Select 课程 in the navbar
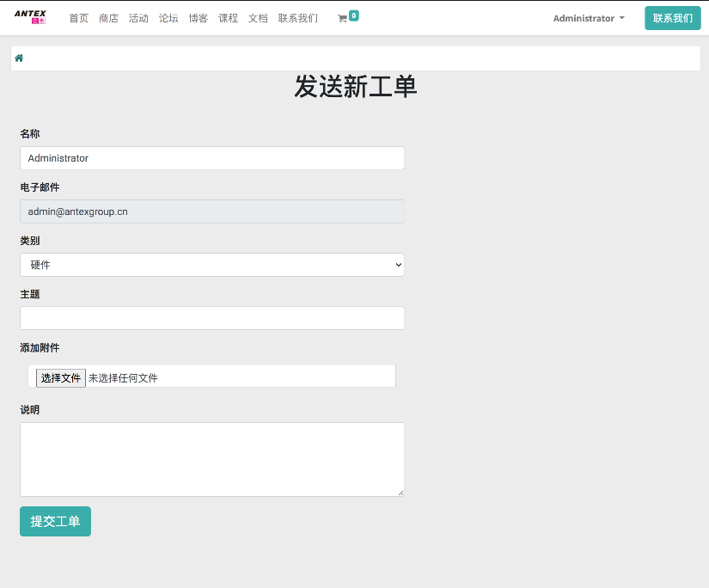Screen dimensions: 709x588 pos(228,18)
